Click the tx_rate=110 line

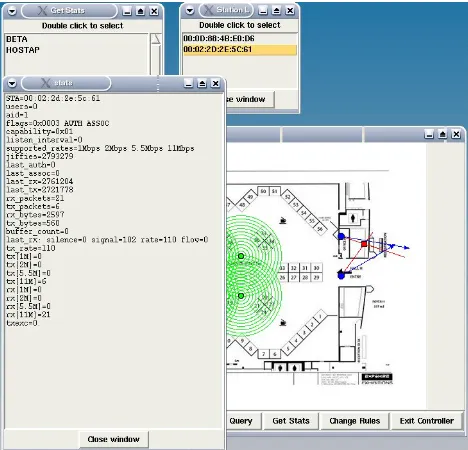tap(31, 248)
